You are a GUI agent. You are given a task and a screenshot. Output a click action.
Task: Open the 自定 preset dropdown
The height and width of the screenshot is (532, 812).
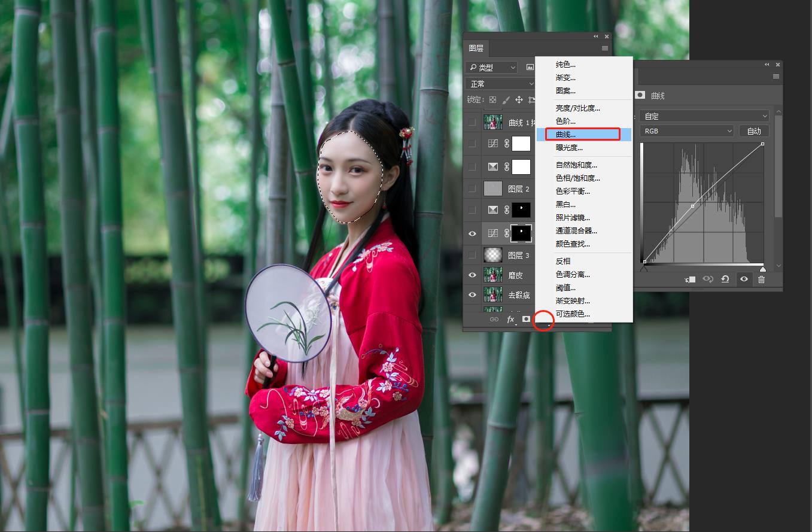[x=705, y=116]
